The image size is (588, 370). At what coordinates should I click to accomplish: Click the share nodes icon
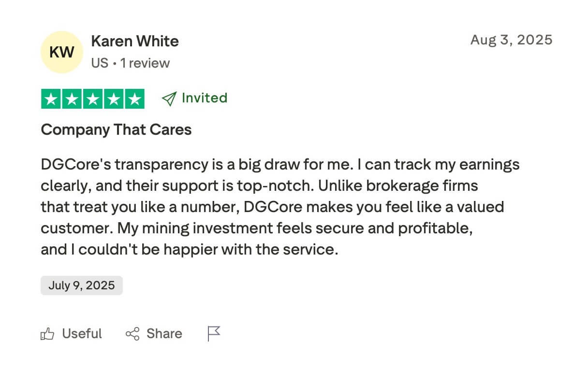pyautogui.click(x=132, y=334)
